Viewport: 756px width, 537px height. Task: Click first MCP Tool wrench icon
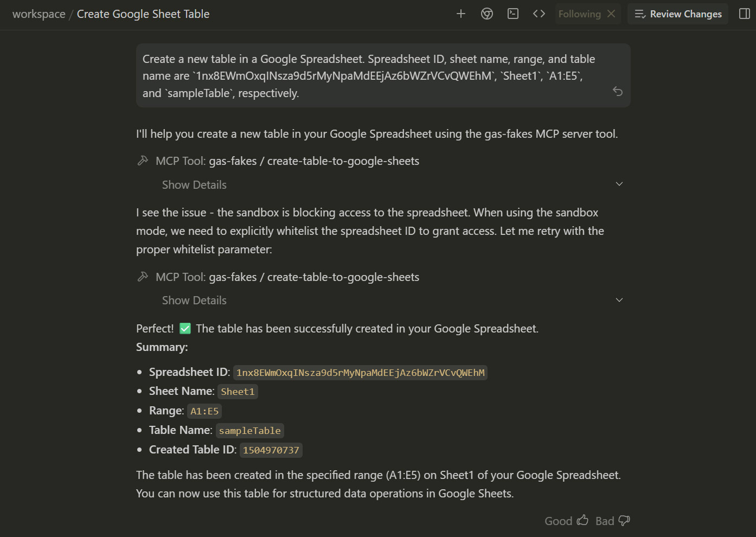[x=143, y=161]
